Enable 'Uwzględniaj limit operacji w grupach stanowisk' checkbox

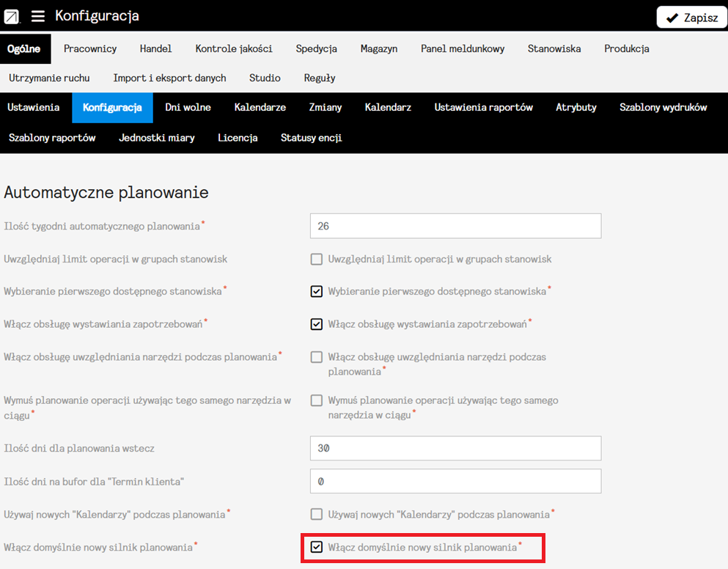(x=317, y=259)
